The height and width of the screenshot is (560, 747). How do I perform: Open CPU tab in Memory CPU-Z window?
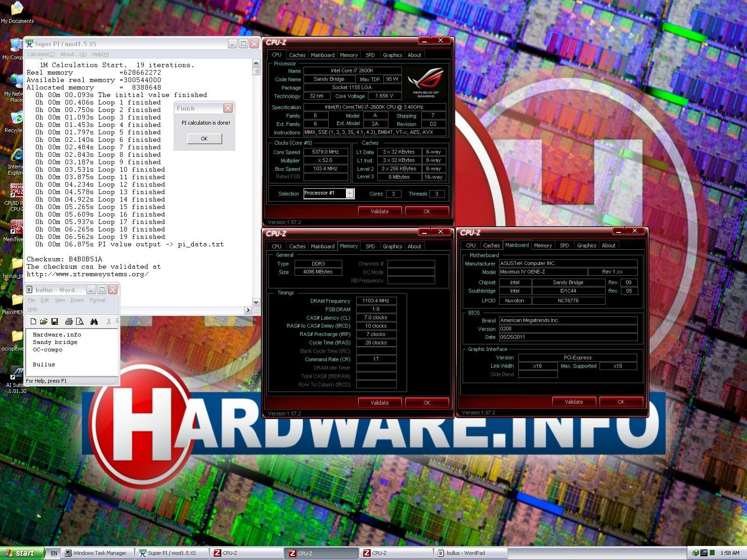(x=277, y=246)
